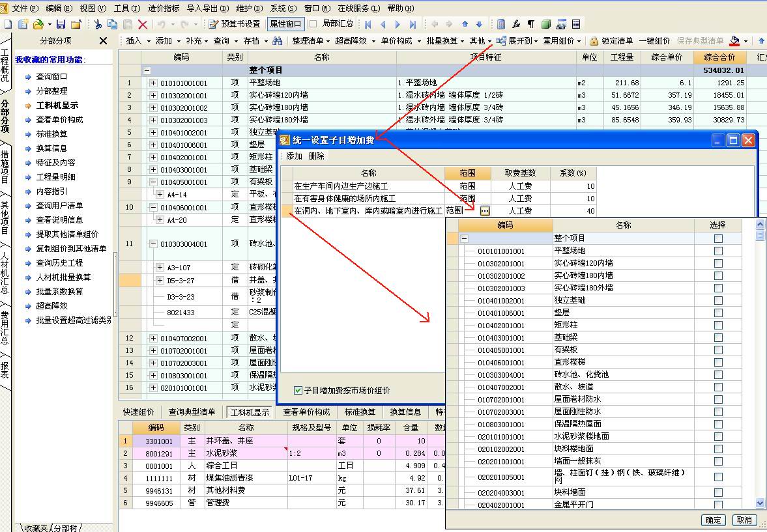
Task: Expand row 010101001001 平整场地 in main grid
Action: [153, 83]
